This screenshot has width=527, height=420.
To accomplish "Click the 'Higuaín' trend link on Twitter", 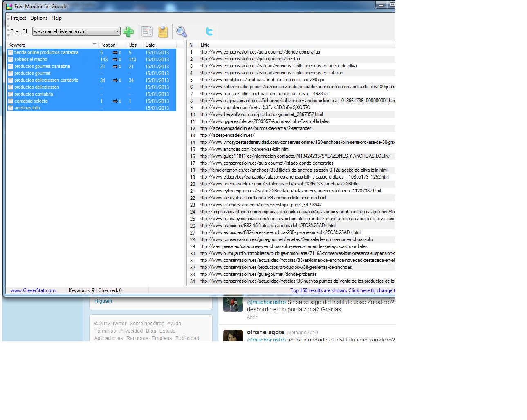I will tap(103, 301).
